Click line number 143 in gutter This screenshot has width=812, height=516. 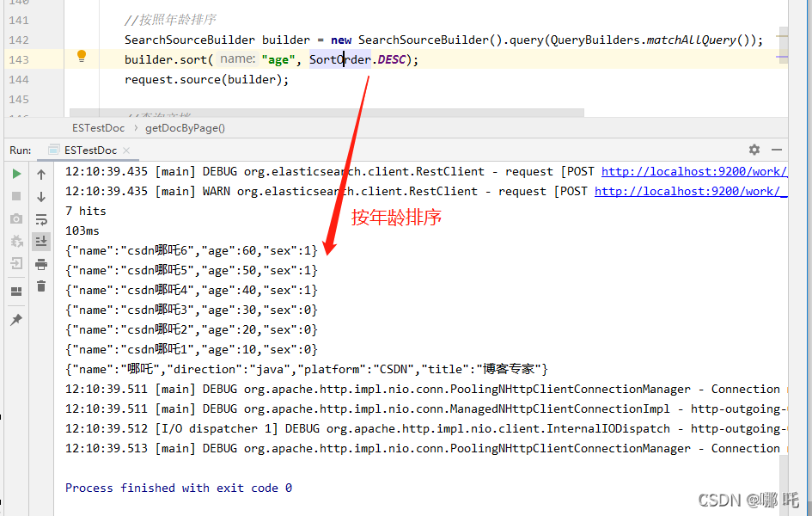[19, 59]
